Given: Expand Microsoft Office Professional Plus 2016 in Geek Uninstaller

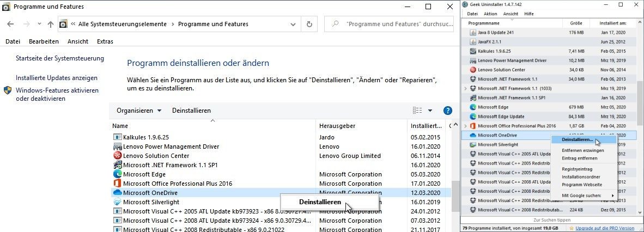Looking at the screenshot, I should click(465, 126).
